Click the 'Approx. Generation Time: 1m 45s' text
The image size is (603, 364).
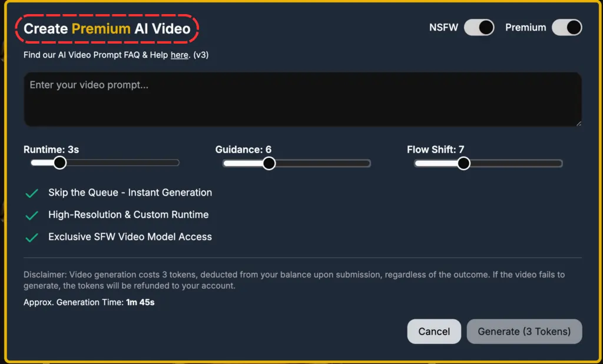(x=89, y=302)
